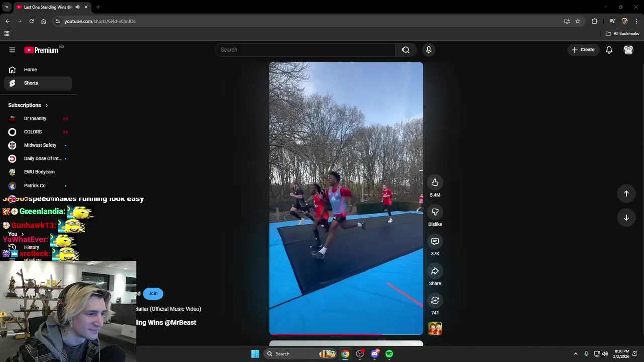The image size is (644, 362).
Task: Open a new browser tab
Action: tap(98, 7)
